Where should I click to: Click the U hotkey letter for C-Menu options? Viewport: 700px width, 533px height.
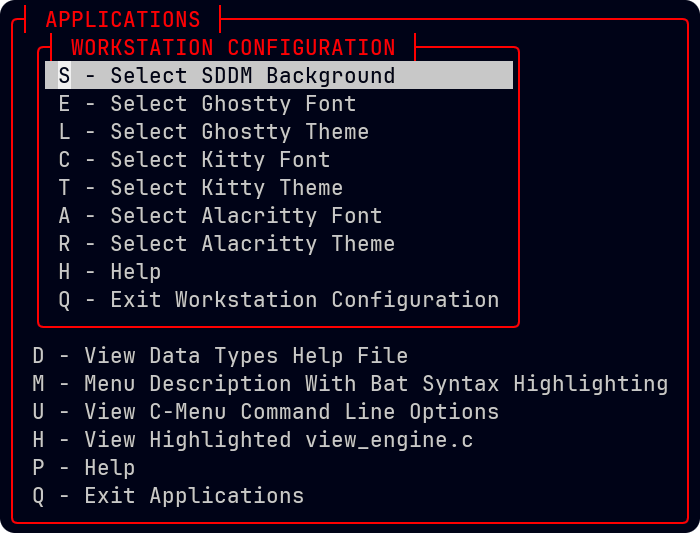(x=38, y=412)
